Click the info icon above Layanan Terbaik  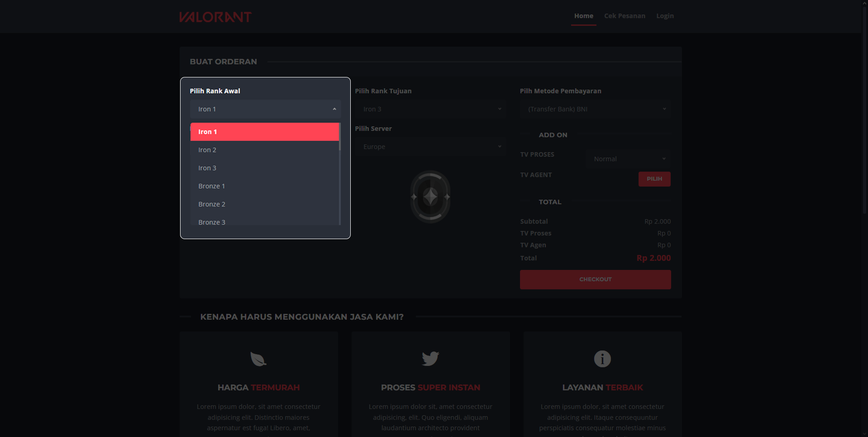pos(602,359)
